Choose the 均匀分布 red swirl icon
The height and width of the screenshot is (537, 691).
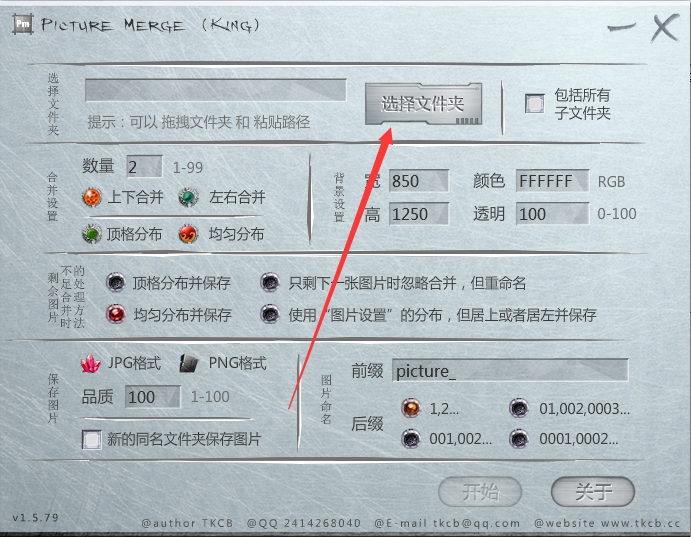tap(188, 234)
